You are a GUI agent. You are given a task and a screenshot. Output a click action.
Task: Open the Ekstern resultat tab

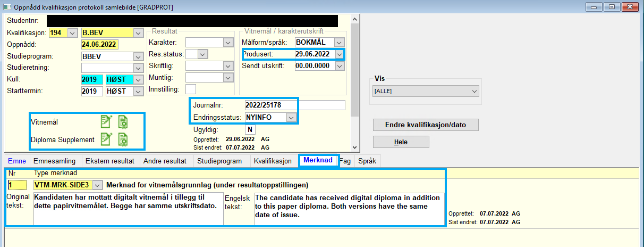click(x=111, y=161)
